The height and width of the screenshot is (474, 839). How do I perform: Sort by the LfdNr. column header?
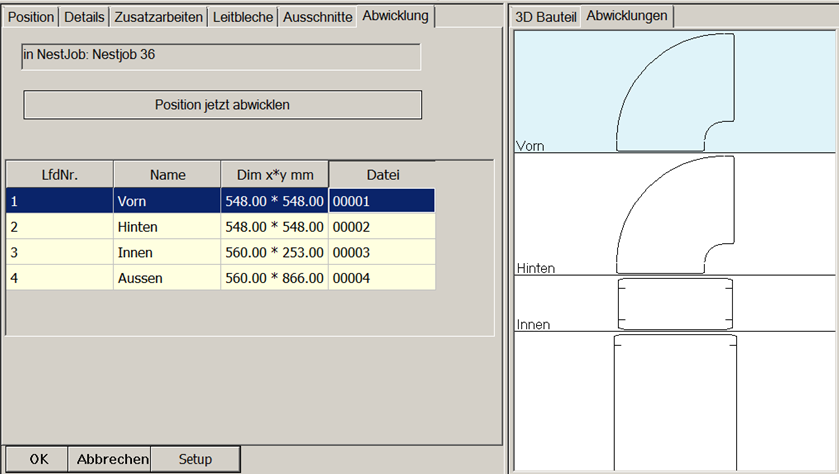coord(59,174)
